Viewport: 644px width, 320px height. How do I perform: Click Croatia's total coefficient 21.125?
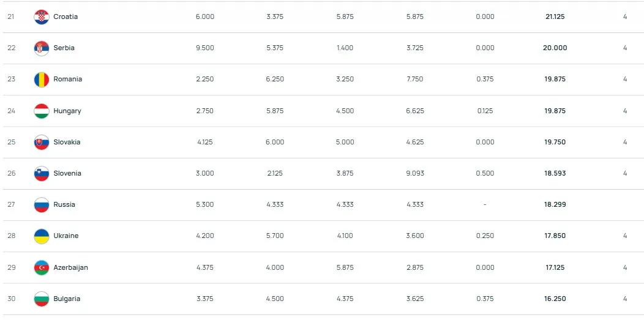pos(555,17)
